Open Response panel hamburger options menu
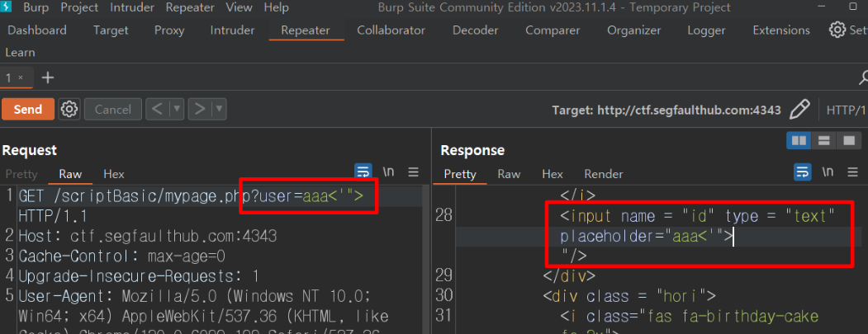868x334 pixels. [x=852, y=172]
